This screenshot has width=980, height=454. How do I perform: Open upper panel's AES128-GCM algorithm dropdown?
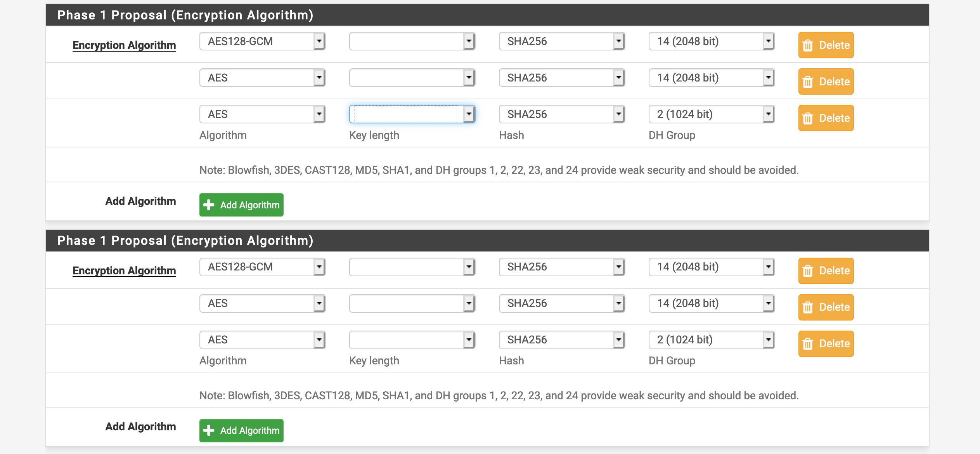click(262, 41)
